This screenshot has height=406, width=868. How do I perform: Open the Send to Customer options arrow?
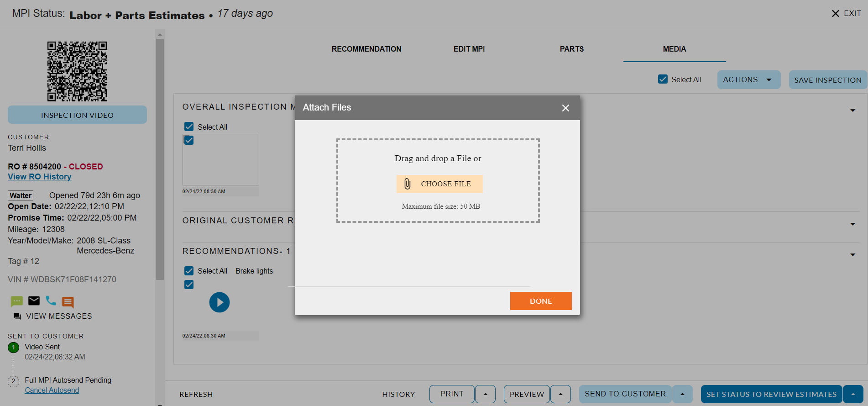(682, 394)
